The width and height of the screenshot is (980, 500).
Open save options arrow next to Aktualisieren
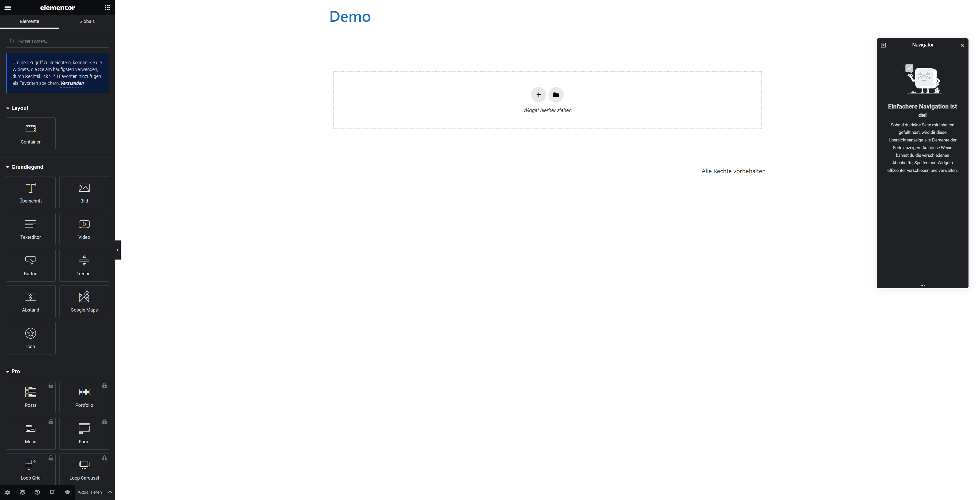109,492
